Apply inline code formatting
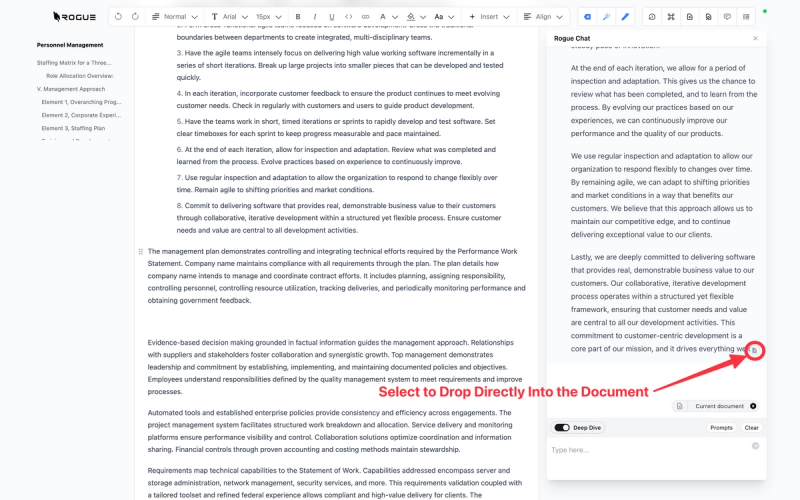 point(348,17)
